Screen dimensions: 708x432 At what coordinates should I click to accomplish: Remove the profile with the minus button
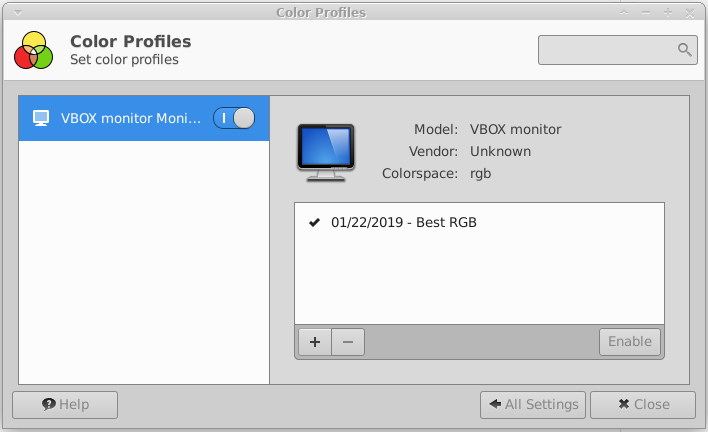[x=348, y=341]
